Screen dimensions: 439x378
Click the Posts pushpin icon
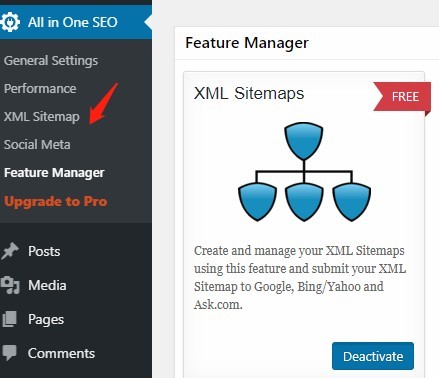pyautogui.click(x=10, y=251)
